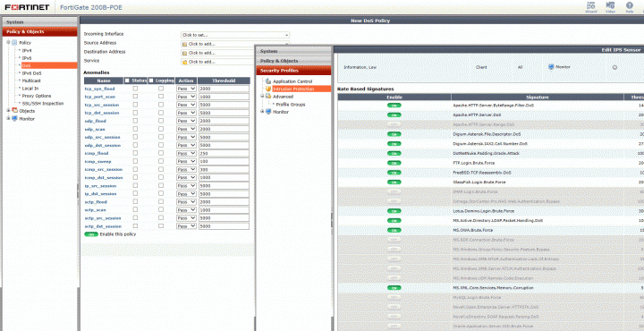Screen dimensions: 644x331
Task: Toggle the Enable this policy switch
Action: 91,234
